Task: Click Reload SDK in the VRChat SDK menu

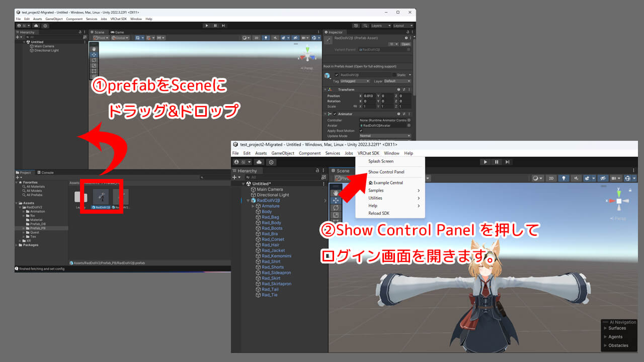Action: (379, 213)
